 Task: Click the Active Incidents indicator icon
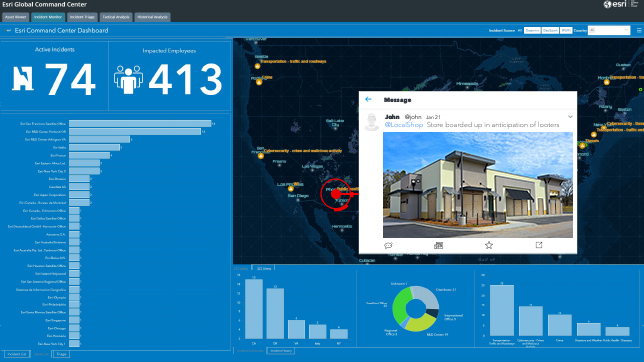click(x=22, y=78)
